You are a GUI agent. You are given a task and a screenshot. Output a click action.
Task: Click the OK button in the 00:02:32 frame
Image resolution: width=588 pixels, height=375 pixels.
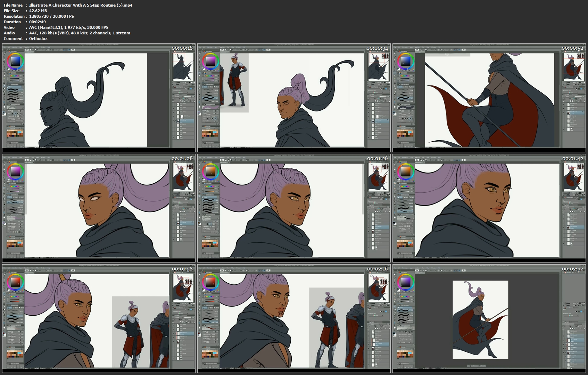[472, 366]
